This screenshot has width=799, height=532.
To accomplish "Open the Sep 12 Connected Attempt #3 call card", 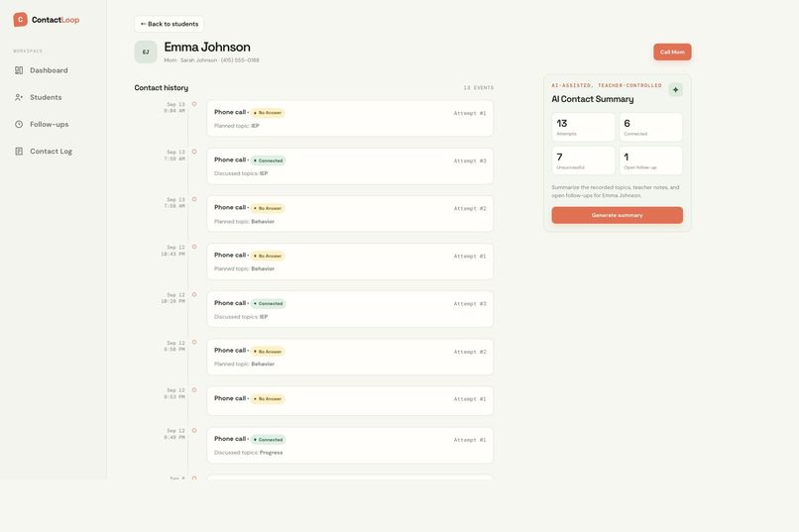I will point(350,309).
